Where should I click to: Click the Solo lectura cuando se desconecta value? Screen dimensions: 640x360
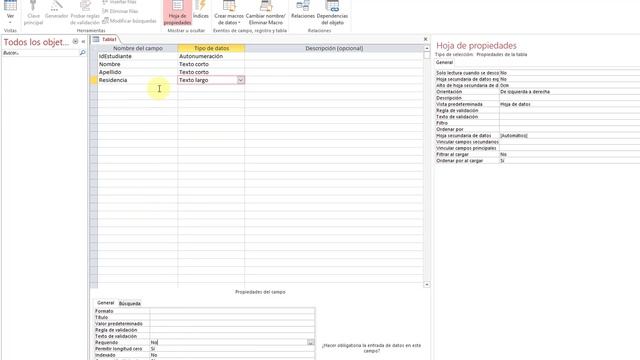(x=569, y=73)
